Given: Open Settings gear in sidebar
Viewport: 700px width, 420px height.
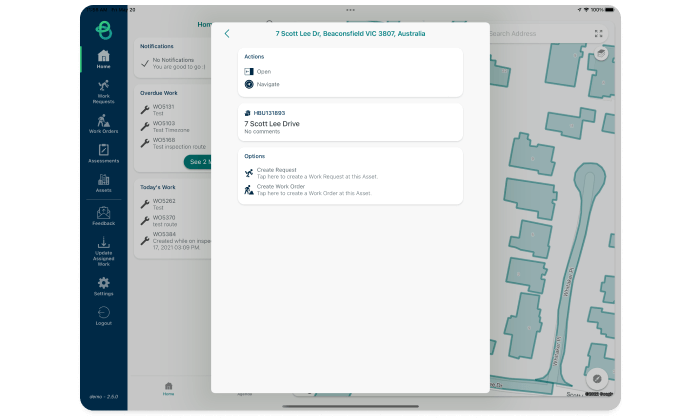Looking at the screenshot, I should [x=103, y=286].
